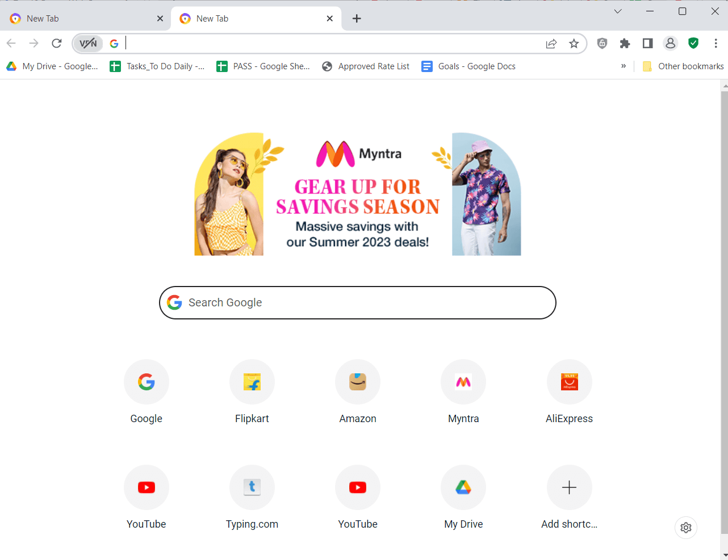Open the My Drive shortcut tile

463,498
